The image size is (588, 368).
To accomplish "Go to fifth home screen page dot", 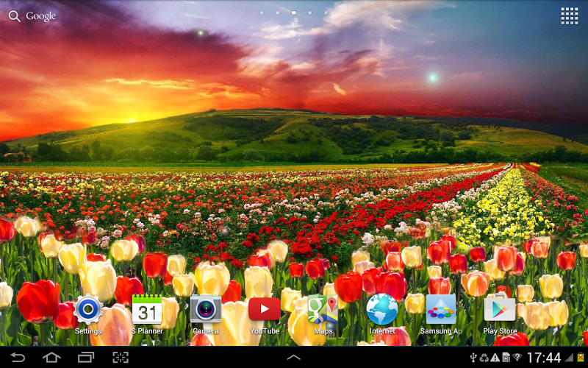I will 326,13.
